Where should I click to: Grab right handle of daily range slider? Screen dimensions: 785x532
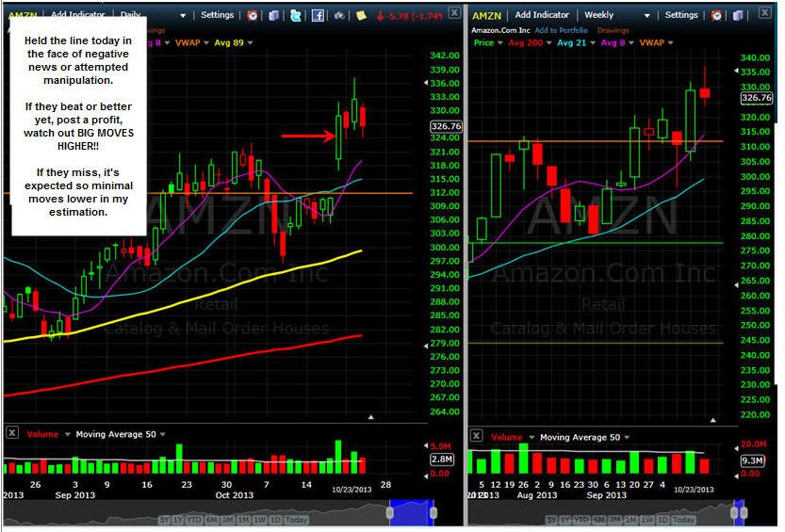pos(433,512)
